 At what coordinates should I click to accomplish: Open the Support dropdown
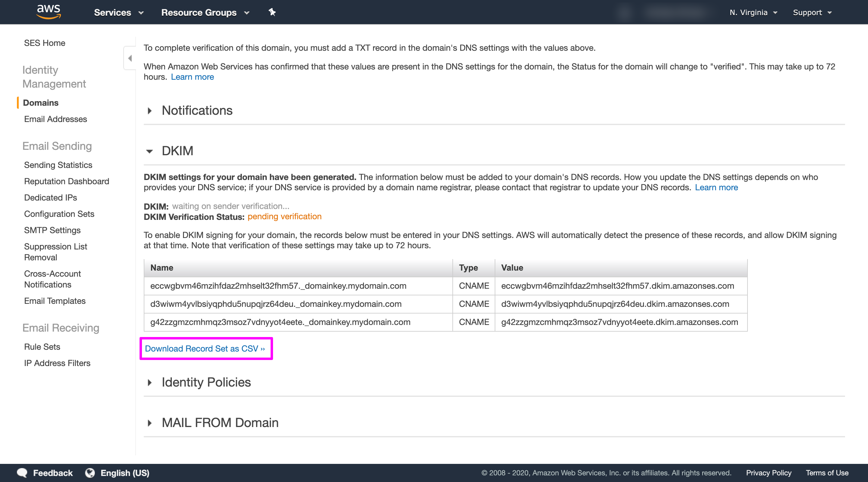click(x=812, y=12)
